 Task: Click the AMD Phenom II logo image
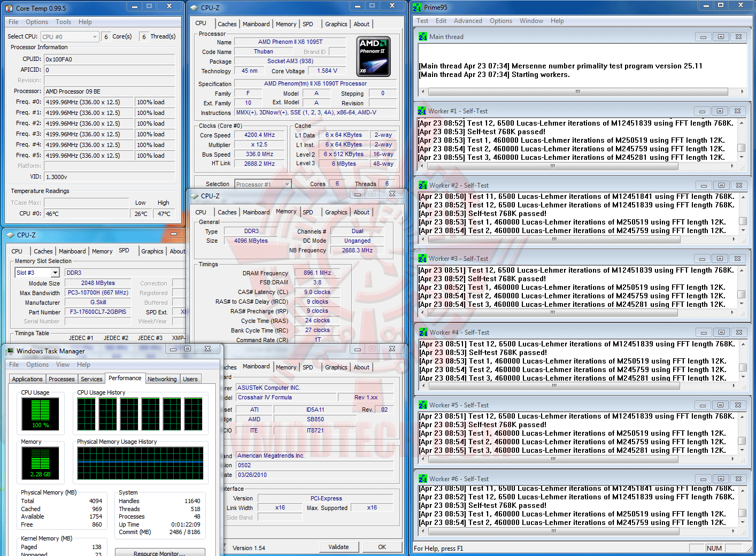[373, 57]
